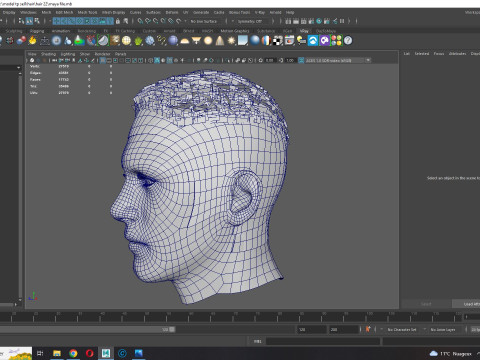Open the No Anim Layer dropdown
This screenshot has height=360, width=480.
[444, 329]
